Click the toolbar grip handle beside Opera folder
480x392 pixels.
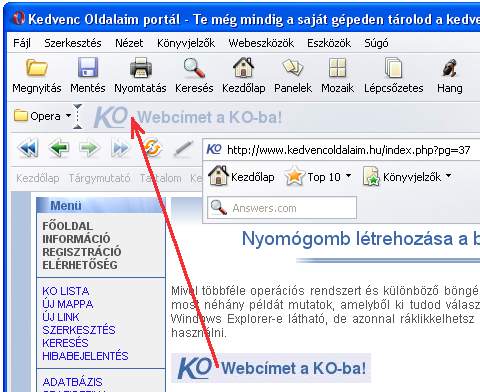77,116
